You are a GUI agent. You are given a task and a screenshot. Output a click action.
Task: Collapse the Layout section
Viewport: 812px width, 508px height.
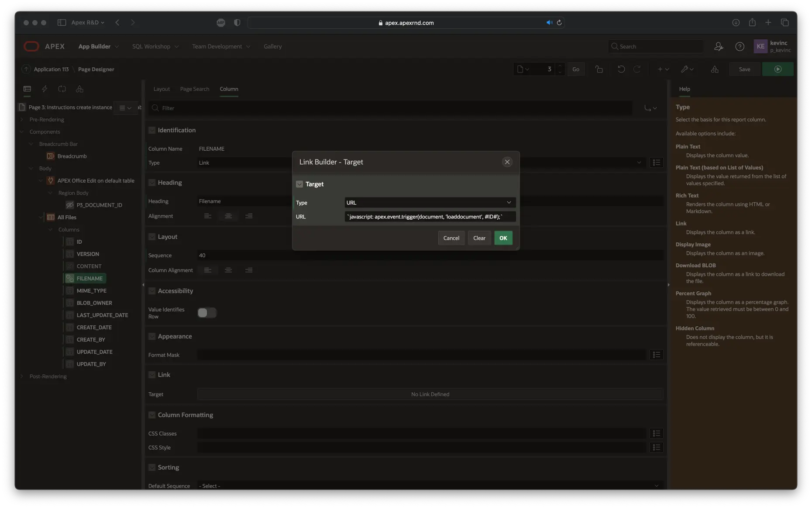152,237
